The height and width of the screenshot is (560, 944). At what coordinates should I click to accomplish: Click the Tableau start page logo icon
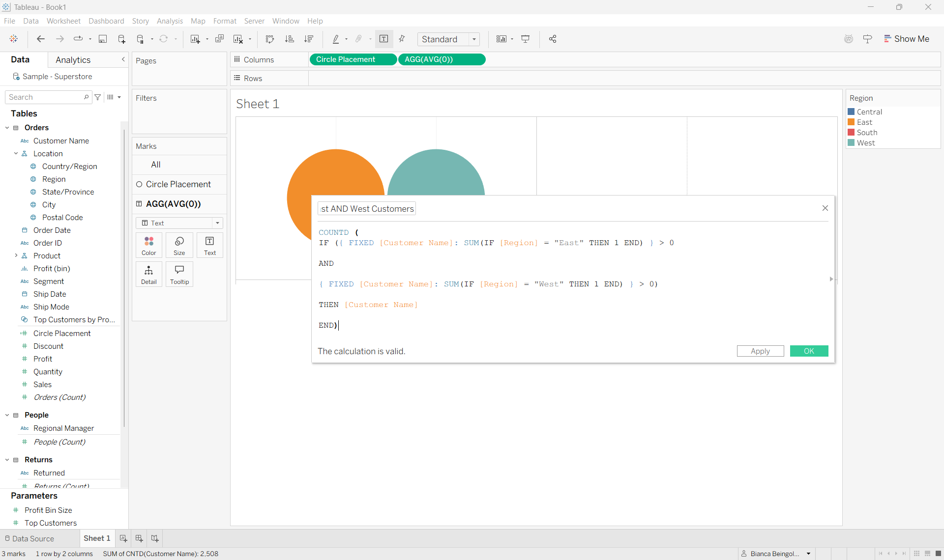pos(14,39)
